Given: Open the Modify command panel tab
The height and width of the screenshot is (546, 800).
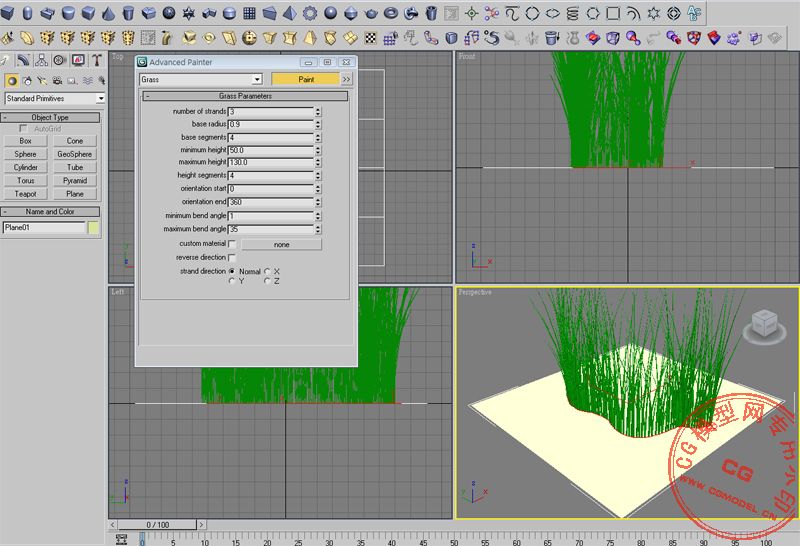Looking at the screenshot, I should coord(23,61).
